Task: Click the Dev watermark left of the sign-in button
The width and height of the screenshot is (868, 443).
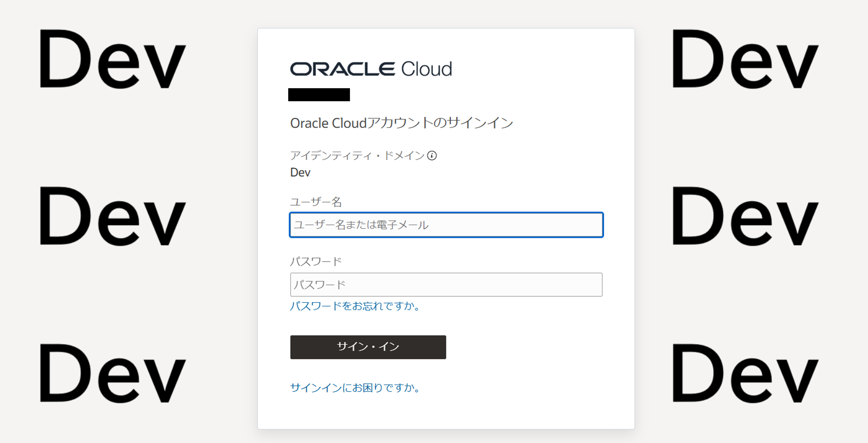Action: (112, 374)
